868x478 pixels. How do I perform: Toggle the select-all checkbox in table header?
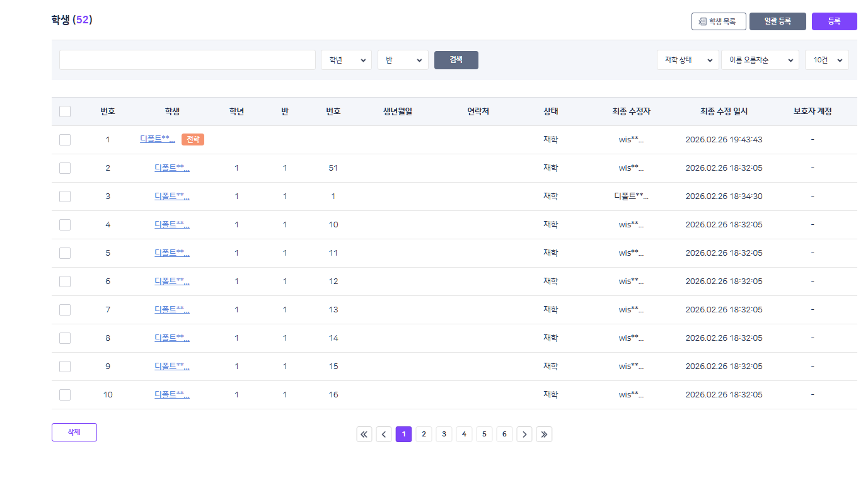65,111
